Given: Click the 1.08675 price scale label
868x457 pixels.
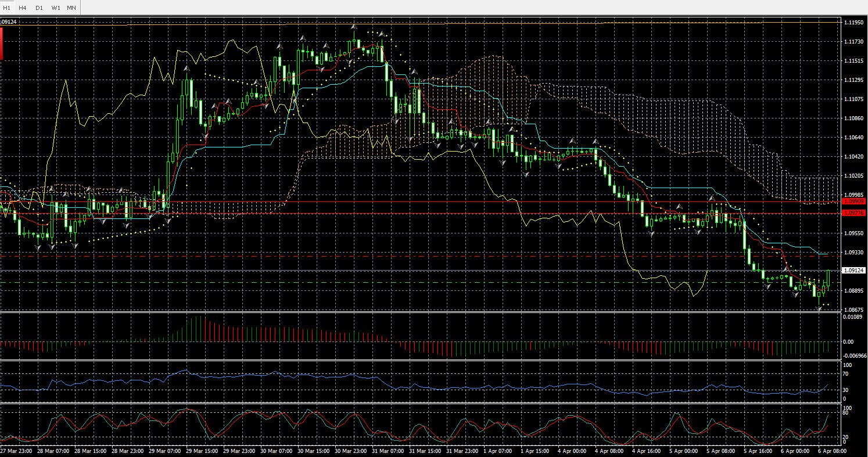Looking at the screenshot, I should click(853, 310).
